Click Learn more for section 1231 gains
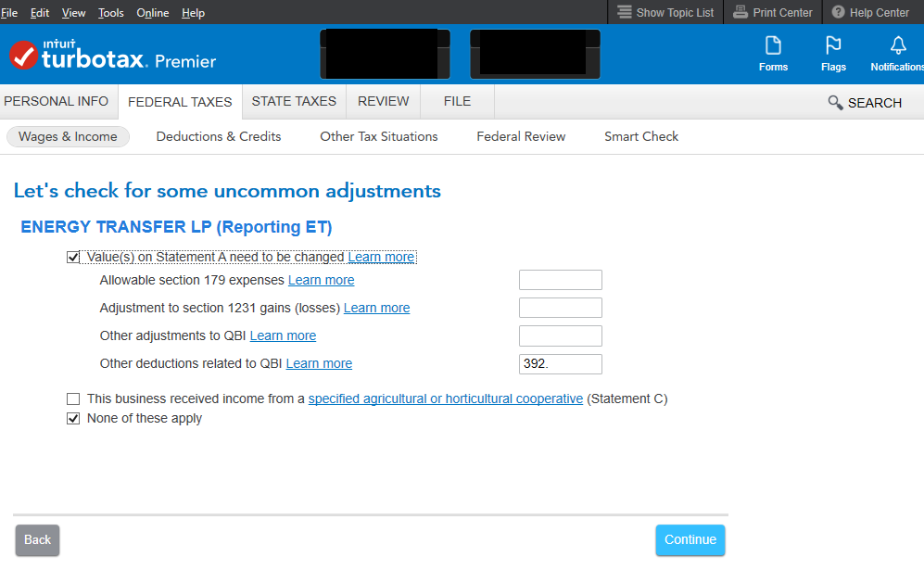The width and height of the screenshot is (924, 582). tap(376, 308)
